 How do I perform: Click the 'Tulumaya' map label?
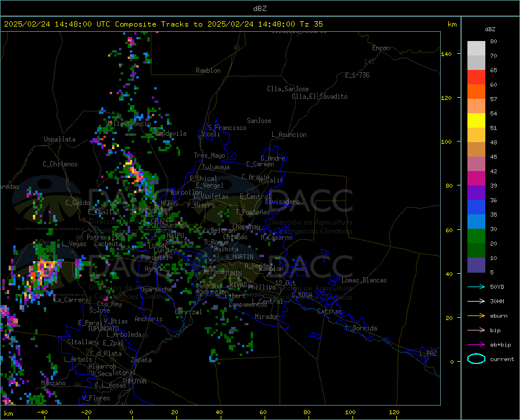216,167
